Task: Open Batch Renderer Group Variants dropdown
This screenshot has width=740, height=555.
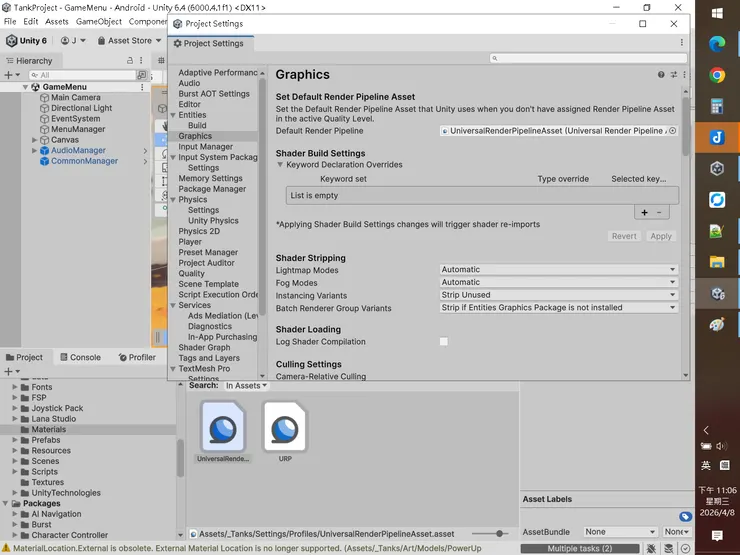Action: 559,308
